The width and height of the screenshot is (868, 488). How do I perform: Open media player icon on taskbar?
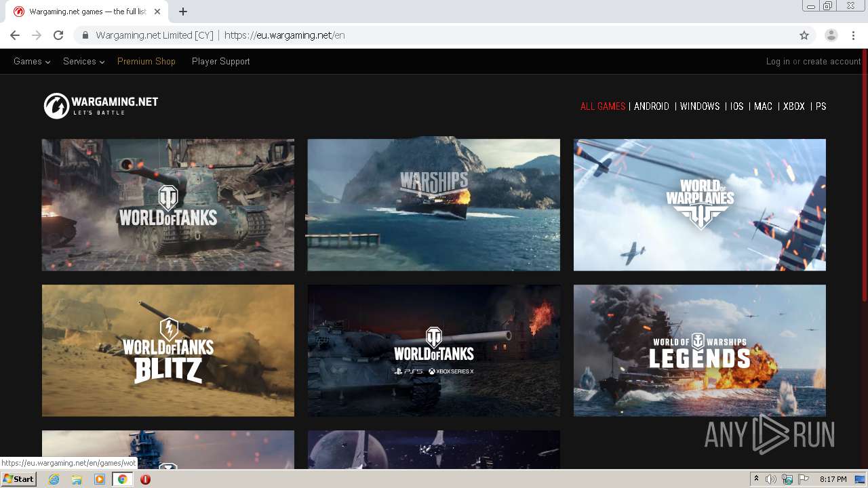pos(100,479)
